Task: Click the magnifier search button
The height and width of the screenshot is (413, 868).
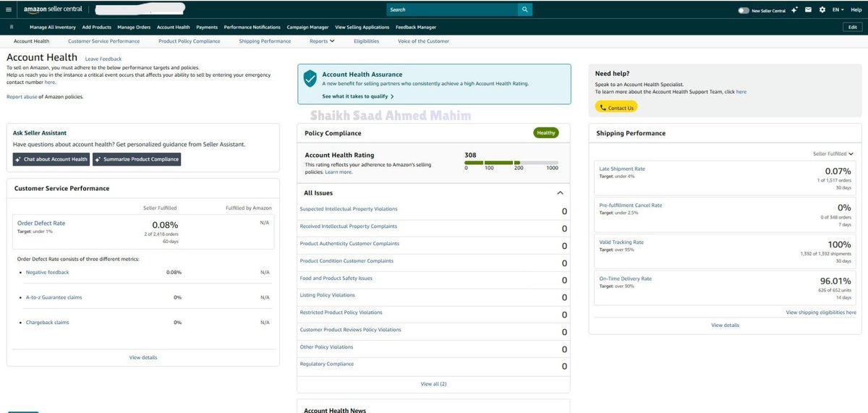Action: click(525, 10)
